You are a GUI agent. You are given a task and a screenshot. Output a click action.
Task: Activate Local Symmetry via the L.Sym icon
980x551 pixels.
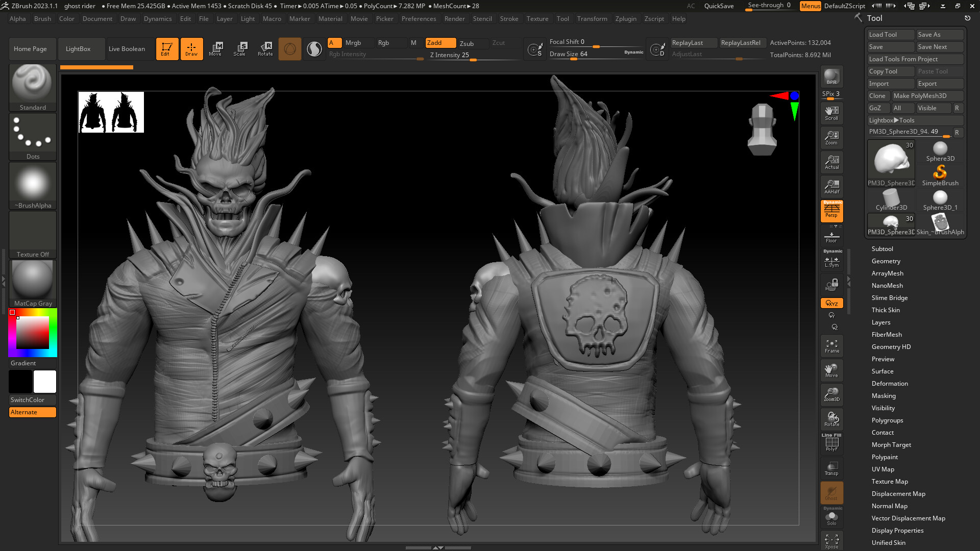pyautogui.click(x=831, y=261)
